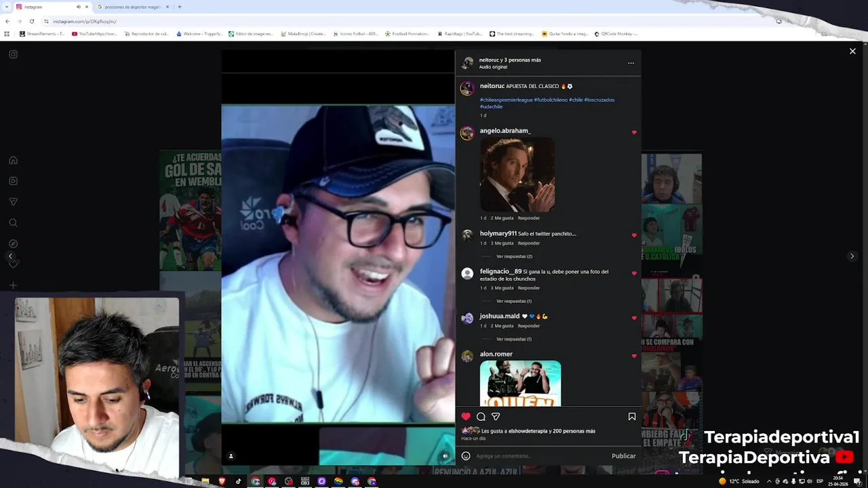
Task: Expand replies under felignacio__89's comment
Action: click(514, 301)
